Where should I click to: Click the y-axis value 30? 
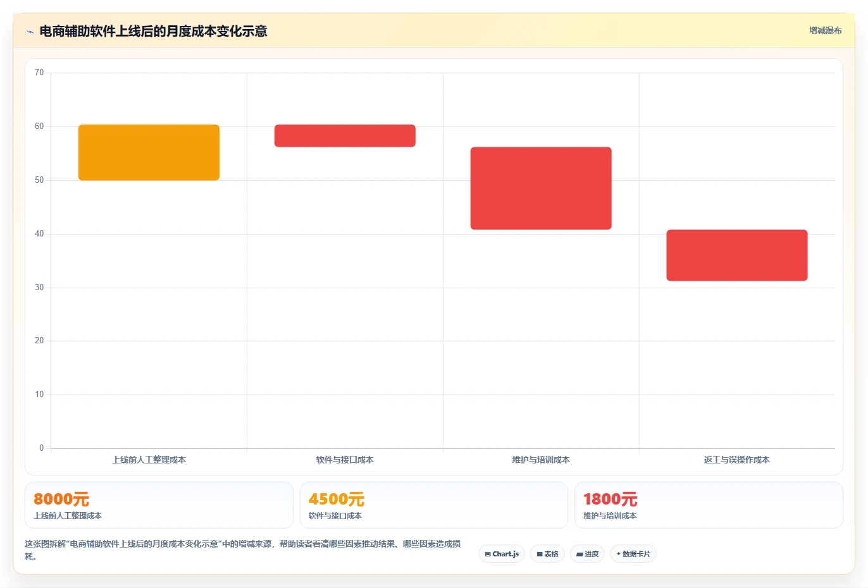(39, 288)
